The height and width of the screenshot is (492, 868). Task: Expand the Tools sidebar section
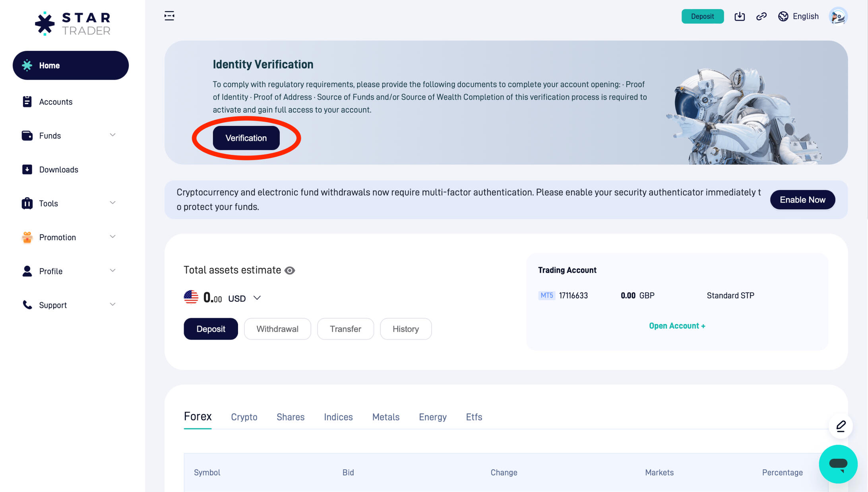(x=68, y=203)
